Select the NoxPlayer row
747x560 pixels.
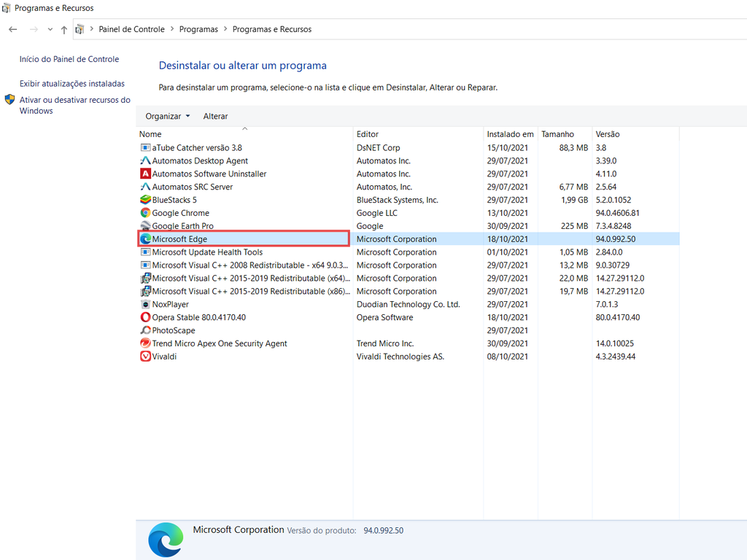pos(409,304)
